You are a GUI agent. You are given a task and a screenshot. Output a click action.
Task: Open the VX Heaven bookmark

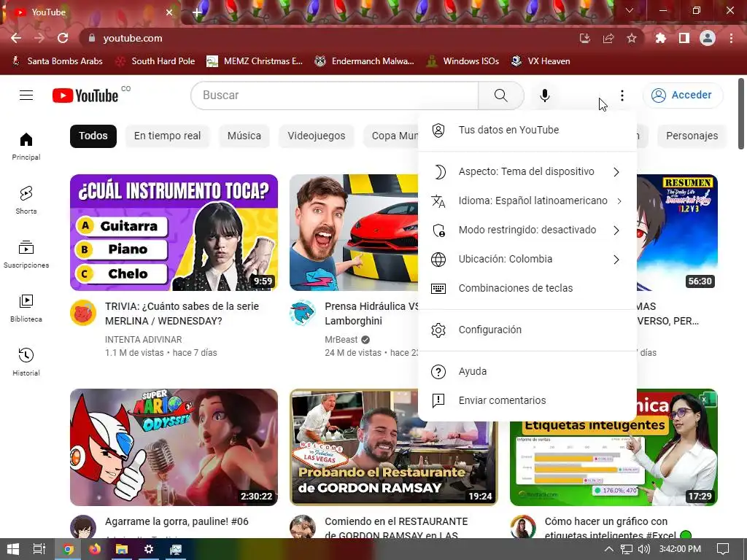[541, 61]
